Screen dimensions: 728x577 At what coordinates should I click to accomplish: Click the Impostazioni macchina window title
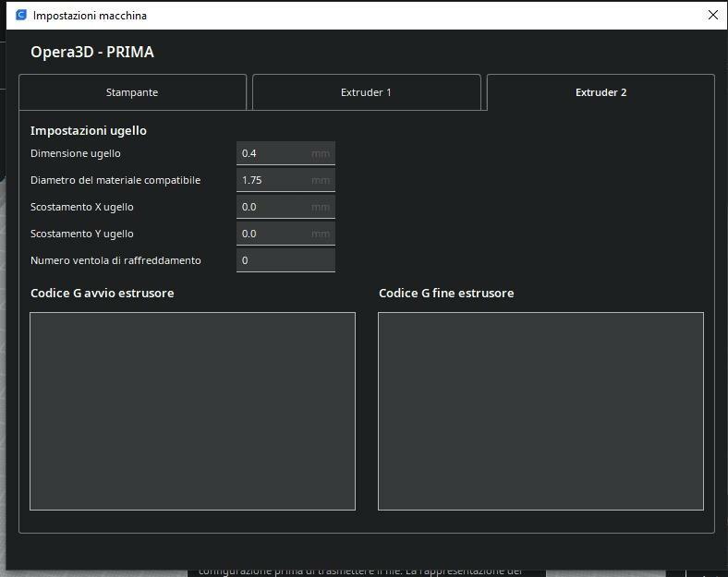coord(90,16)
